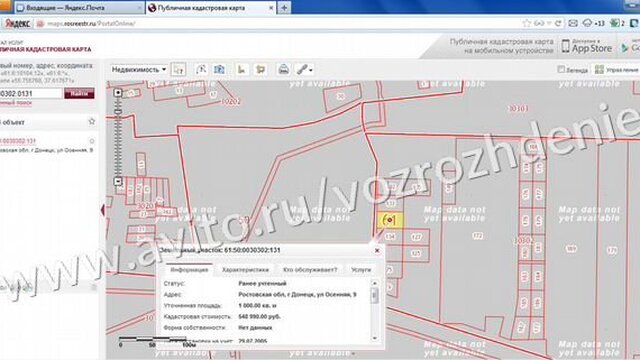Open the link/share tool icon
Viewport: 640px width, 360px height.
pos(302,69)
